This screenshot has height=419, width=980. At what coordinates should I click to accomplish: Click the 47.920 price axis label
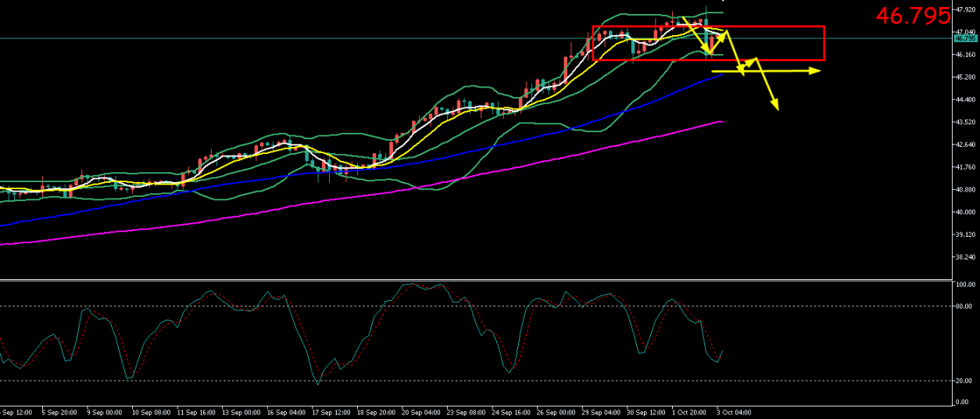[965, 9]
